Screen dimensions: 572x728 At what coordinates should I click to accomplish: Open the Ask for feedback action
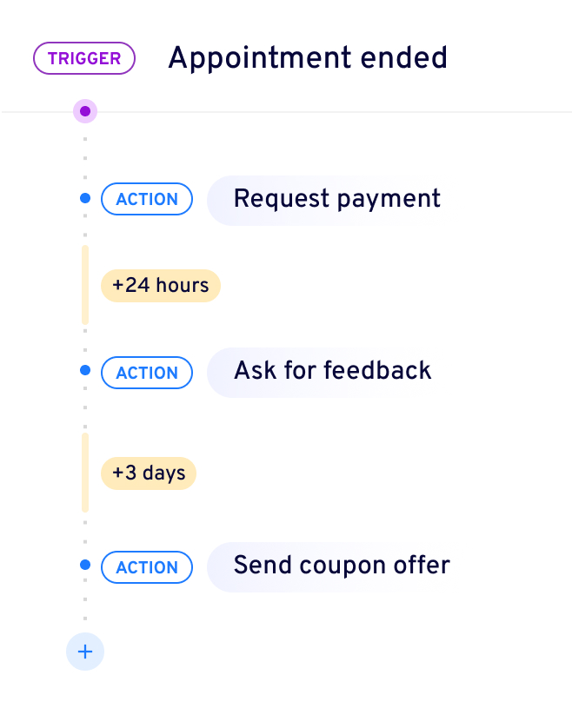coord(332,371)
